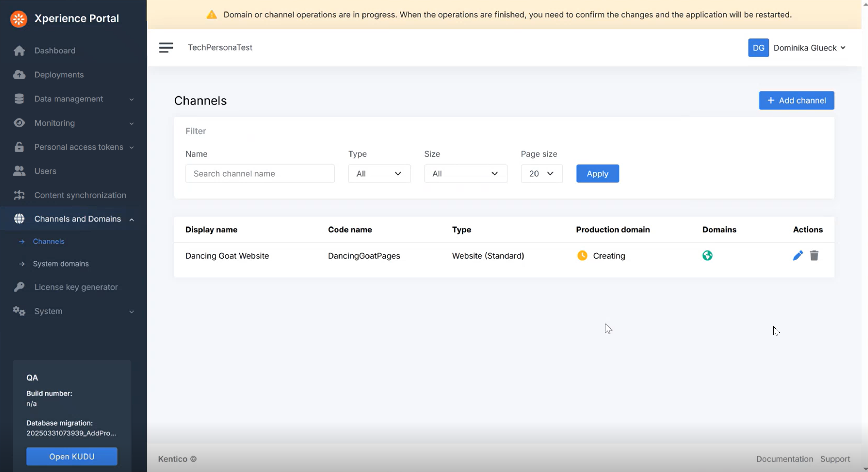This screenshot has height=472, width=868.
Task: Open domains globe icon in channel row
Action: pos(707,256)
